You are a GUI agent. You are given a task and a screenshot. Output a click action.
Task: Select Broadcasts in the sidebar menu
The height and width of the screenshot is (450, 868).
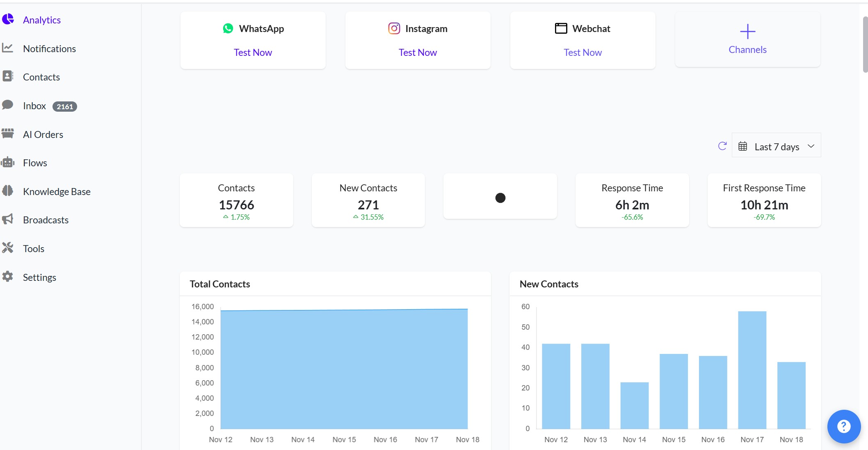46,220
